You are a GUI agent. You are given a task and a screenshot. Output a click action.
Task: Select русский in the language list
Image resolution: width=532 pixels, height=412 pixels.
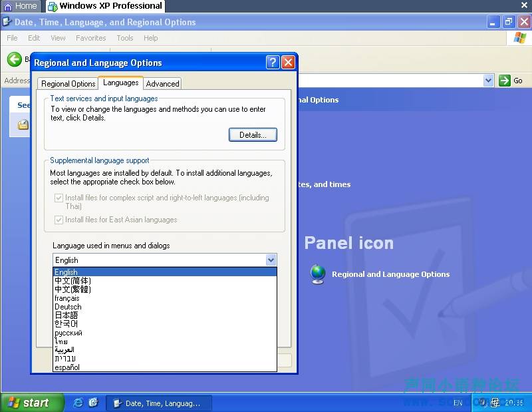coord(165,333)
